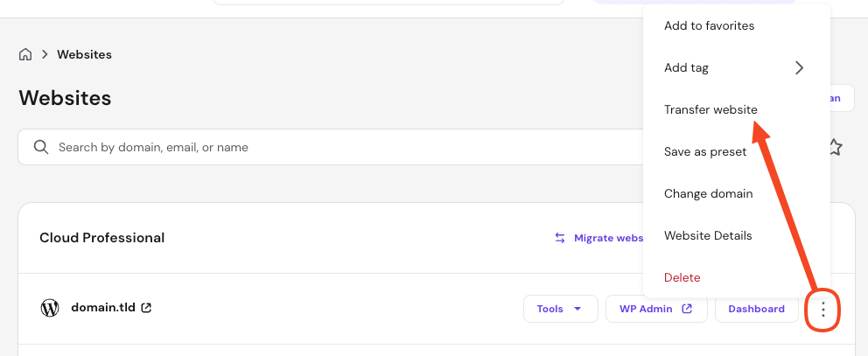Open Website Details menu entry

[x=708, y=235]
